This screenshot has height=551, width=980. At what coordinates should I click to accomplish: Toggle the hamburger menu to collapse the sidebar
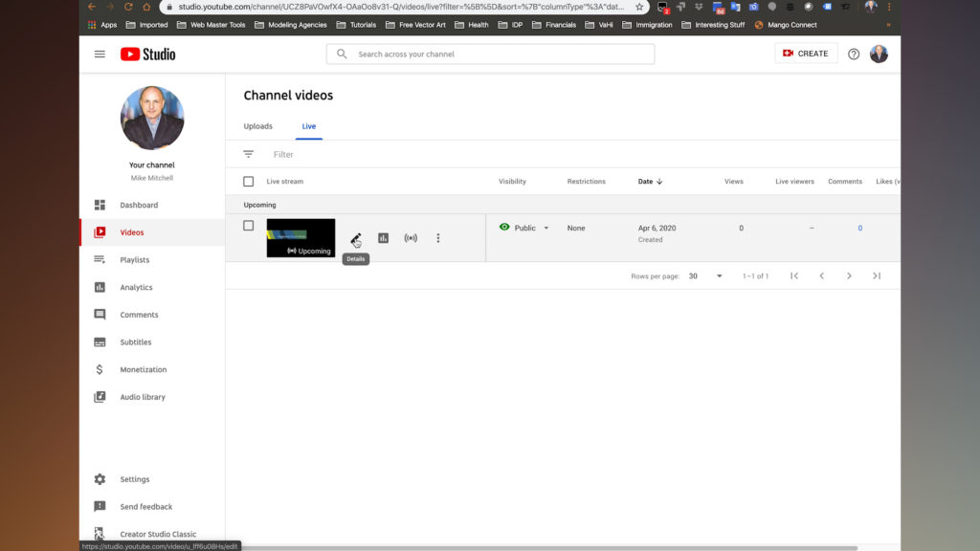(x=99, y=54)
